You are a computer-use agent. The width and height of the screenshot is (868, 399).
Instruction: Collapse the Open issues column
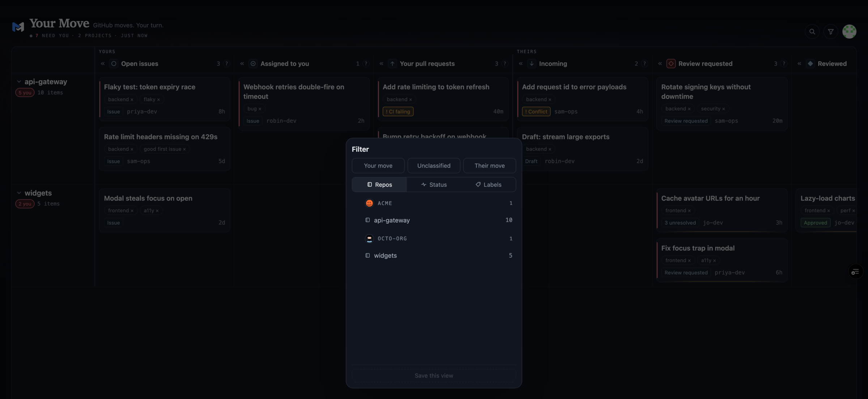pos(103,64)
